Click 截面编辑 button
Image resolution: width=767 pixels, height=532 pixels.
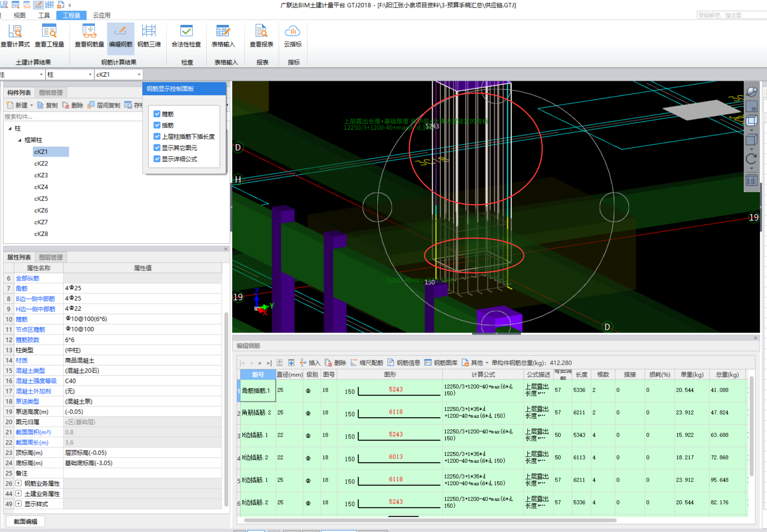click(x=25, y=521)
